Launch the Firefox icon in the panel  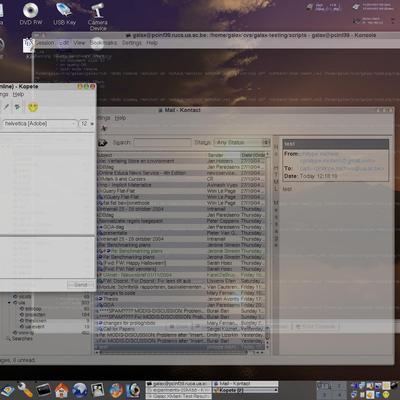(x=116, y=390)
